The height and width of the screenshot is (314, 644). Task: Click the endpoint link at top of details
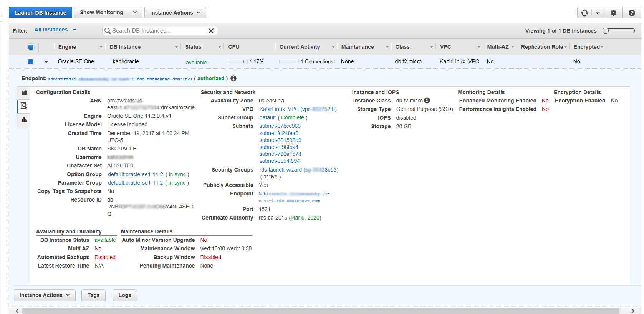tap(120, 79)
